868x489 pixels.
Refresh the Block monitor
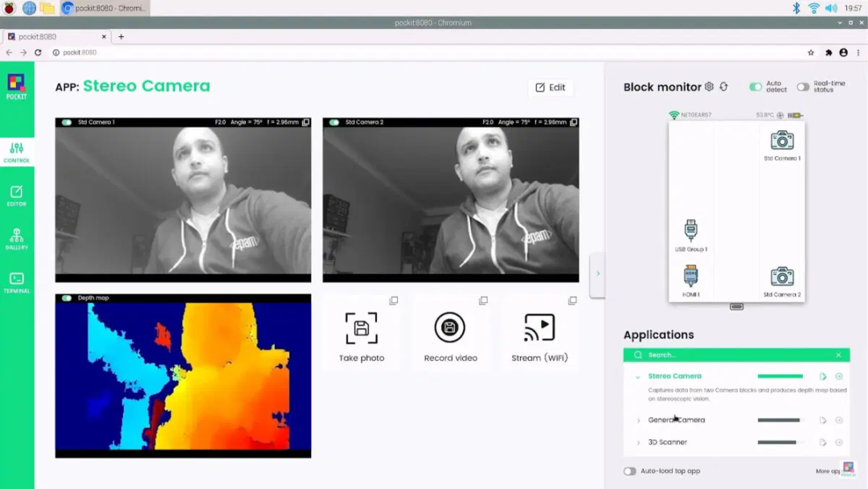(723, 86)
